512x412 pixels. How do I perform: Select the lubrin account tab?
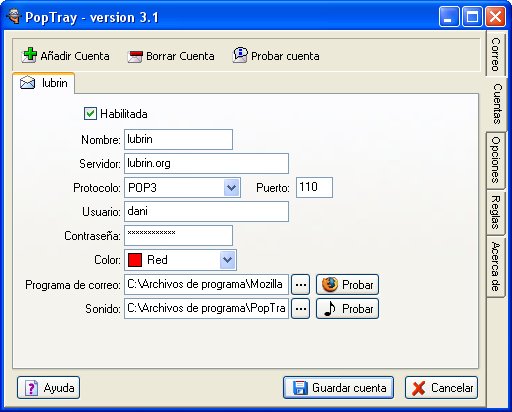tap(43, 83)
